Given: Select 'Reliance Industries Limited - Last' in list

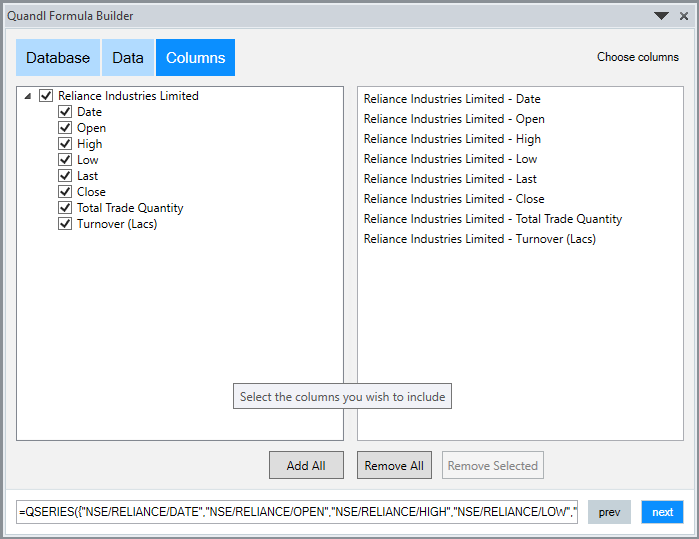Looking at the screenshot, I should [x=450, y=179].
